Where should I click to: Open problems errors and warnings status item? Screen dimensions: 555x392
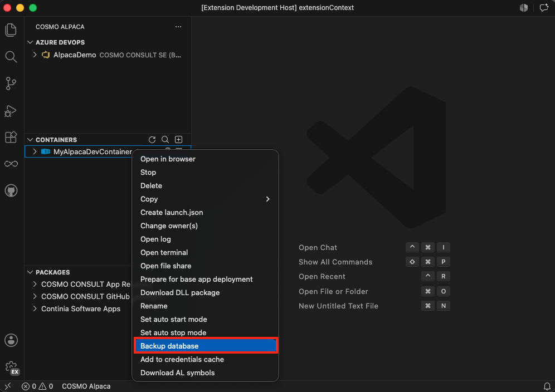tap(37, 386)
